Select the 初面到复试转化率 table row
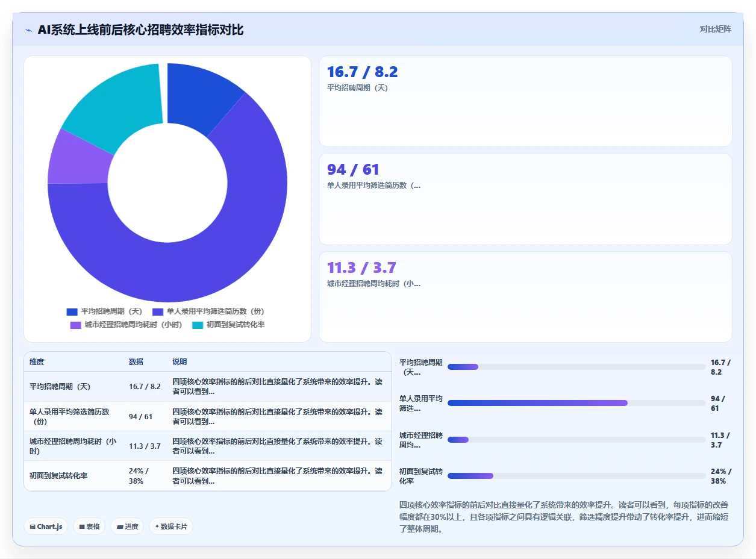Viewport: 756px width, 559px height. pos(208,476)
